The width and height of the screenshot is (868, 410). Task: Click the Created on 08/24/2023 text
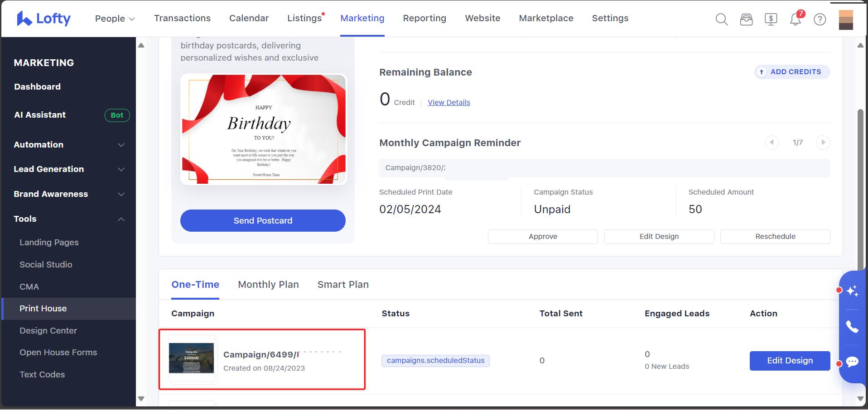pos(264,368)
